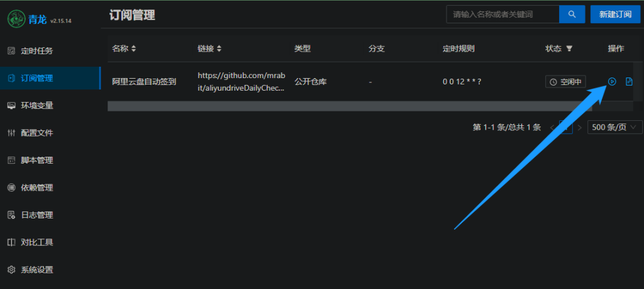View log of 阿里云盘自动签到 subscription

point(629,81)
